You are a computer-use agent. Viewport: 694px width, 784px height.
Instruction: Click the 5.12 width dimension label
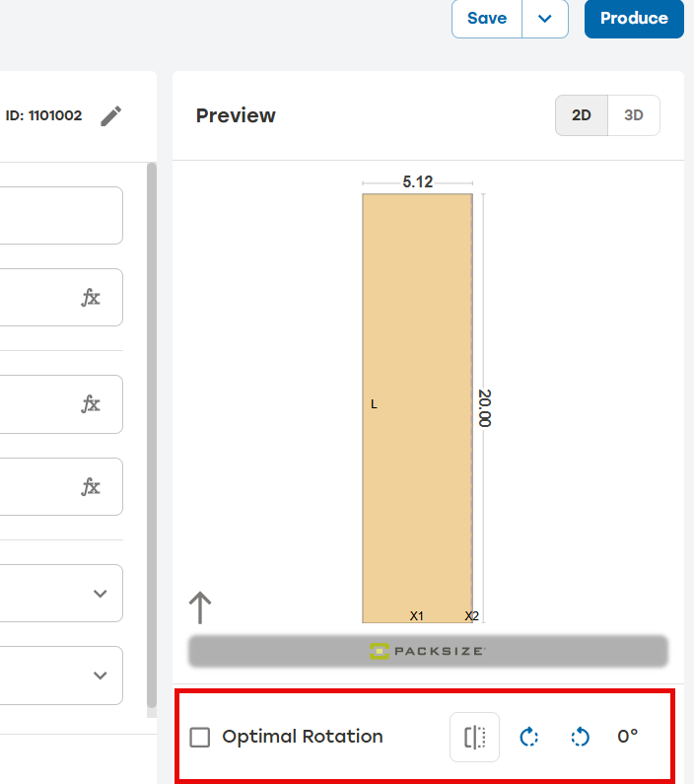click(418, 182)
